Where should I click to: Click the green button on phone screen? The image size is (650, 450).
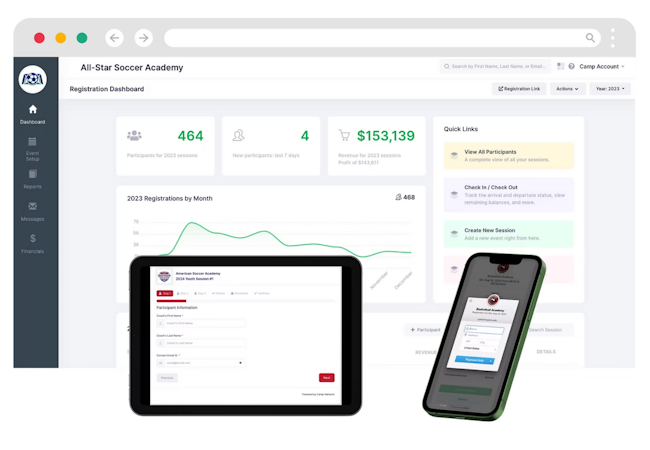(465, 390)
